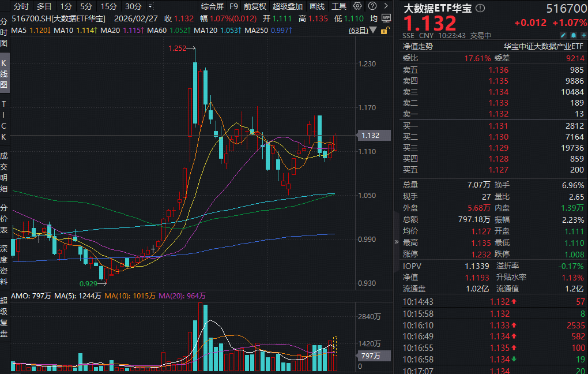
Task: Click the WP icon below the toolbar
Action: point(385,17)
